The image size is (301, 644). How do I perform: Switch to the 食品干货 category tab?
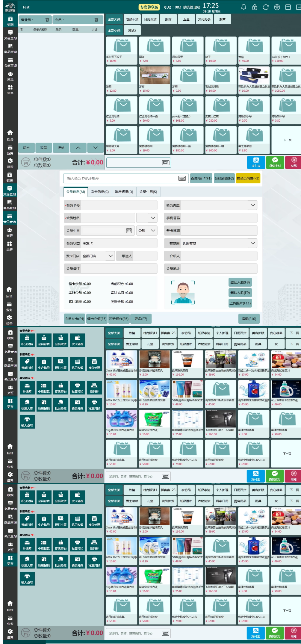[132, 19]
